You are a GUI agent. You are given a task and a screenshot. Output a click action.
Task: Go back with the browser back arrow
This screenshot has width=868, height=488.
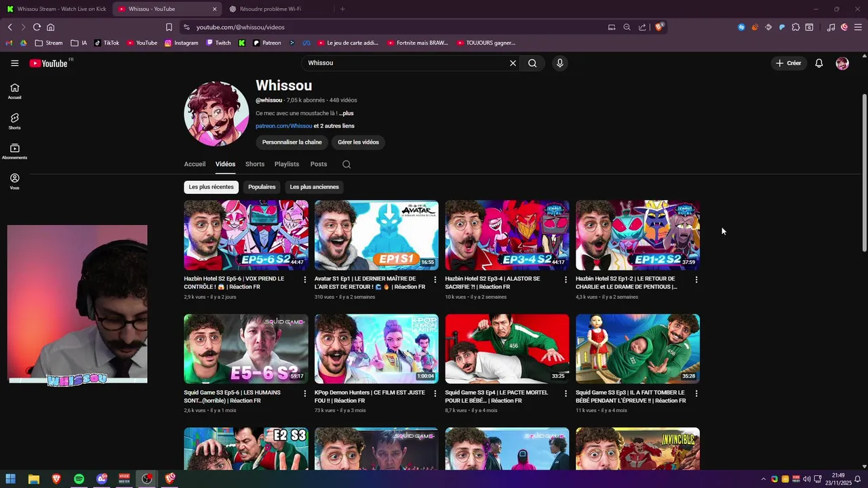(9, 27)
